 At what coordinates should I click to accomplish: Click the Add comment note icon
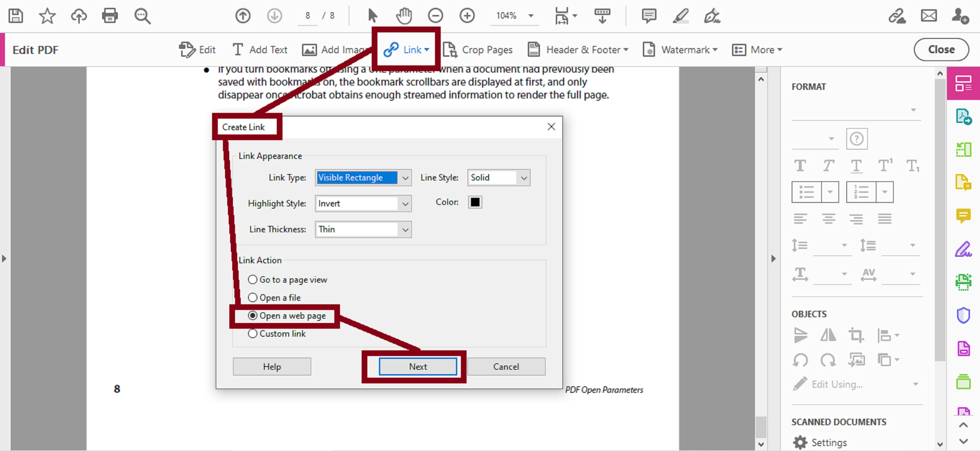coord(649,16)
